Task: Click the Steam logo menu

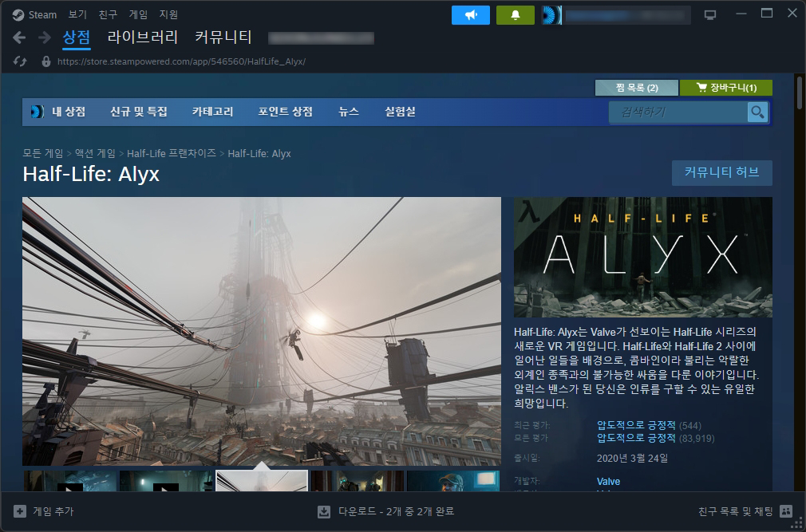Action: [34, 15]
